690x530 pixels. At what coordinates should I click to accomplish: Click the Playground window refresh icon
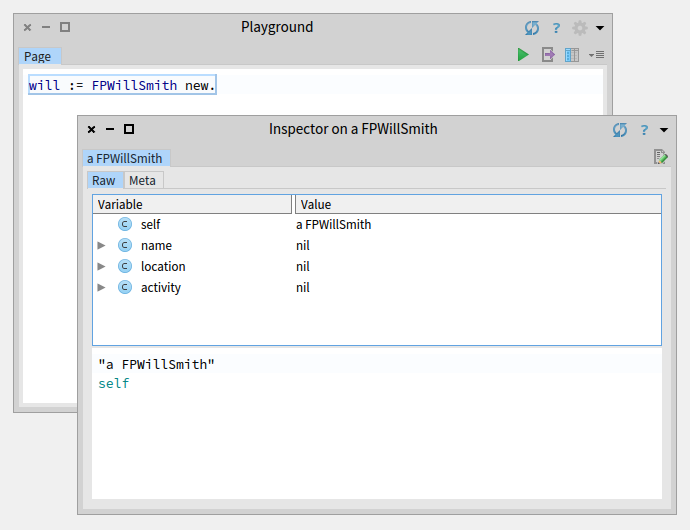532,28
